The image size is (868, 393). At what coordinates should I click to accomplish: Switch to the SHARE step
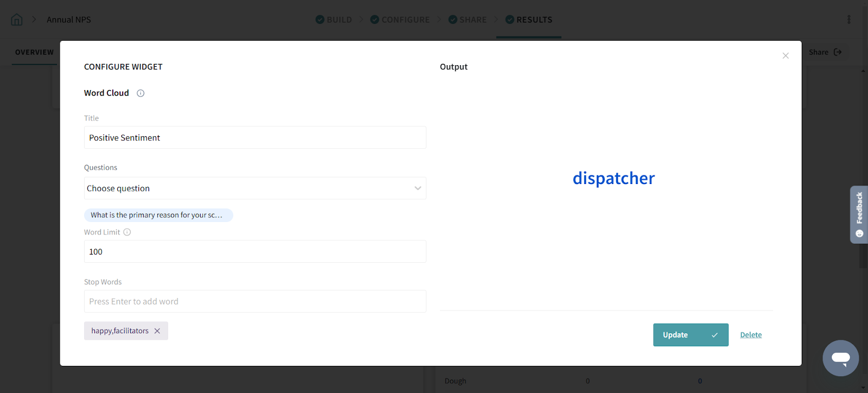point(468,20)
